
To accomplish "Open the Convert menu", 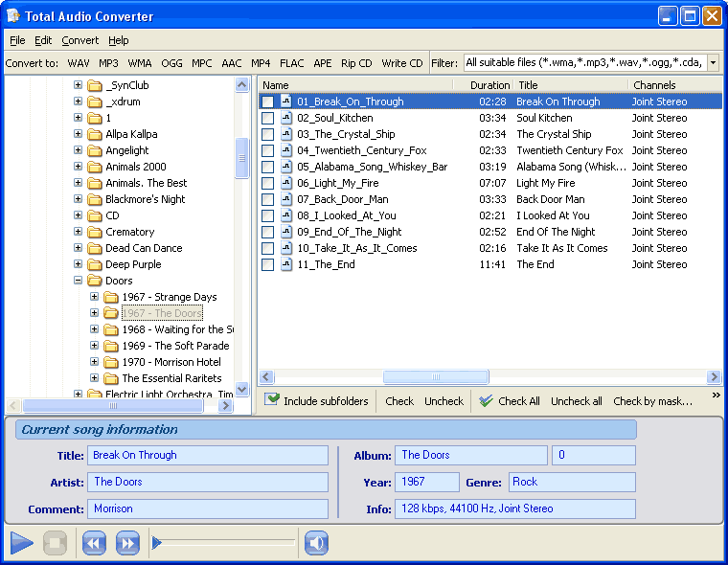I will click(80, 40).
